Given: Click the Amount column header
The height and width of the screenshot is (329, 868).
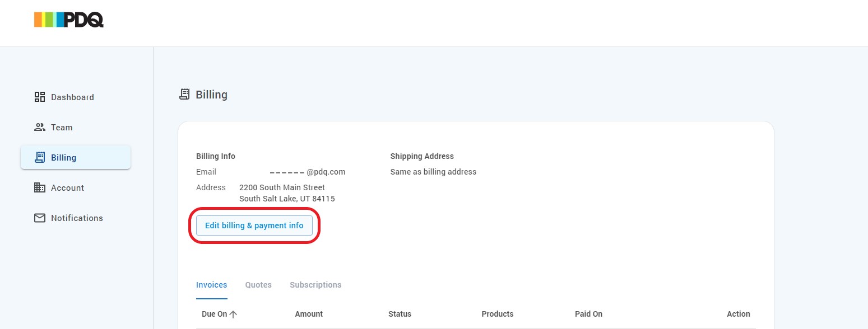Looking at the screenshot, I should pyautogui.click(x=309, y=314).
